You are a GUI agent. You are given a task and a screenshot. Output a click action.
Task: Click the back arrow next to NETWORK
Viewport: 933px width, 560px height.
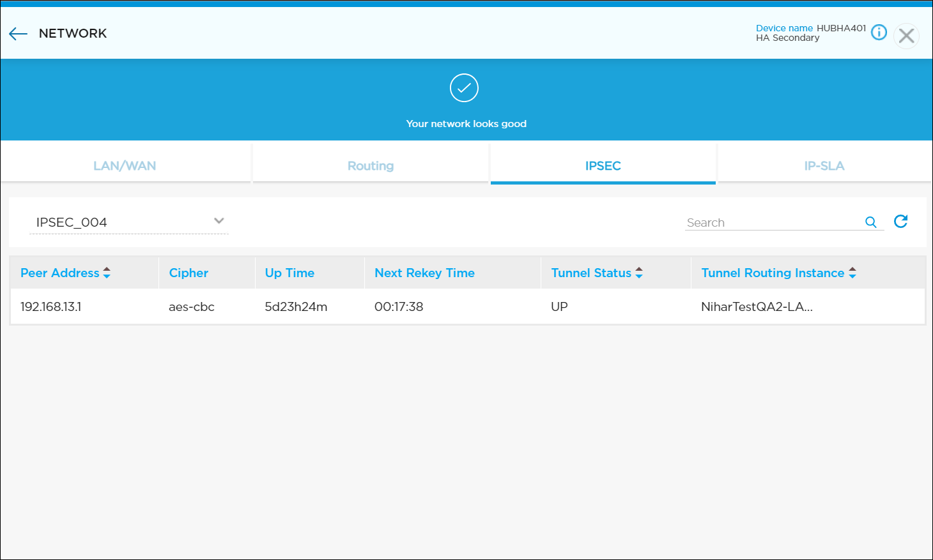(x=18, y=34)
